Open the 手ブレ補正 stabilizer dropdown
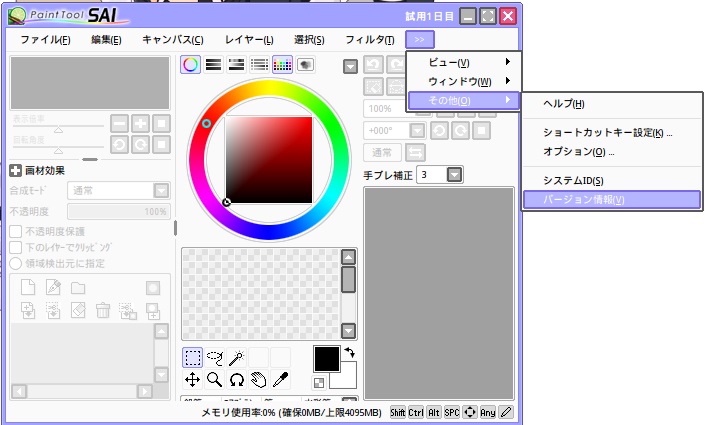Screen dimensions: 705x425 tap(455, 175)
